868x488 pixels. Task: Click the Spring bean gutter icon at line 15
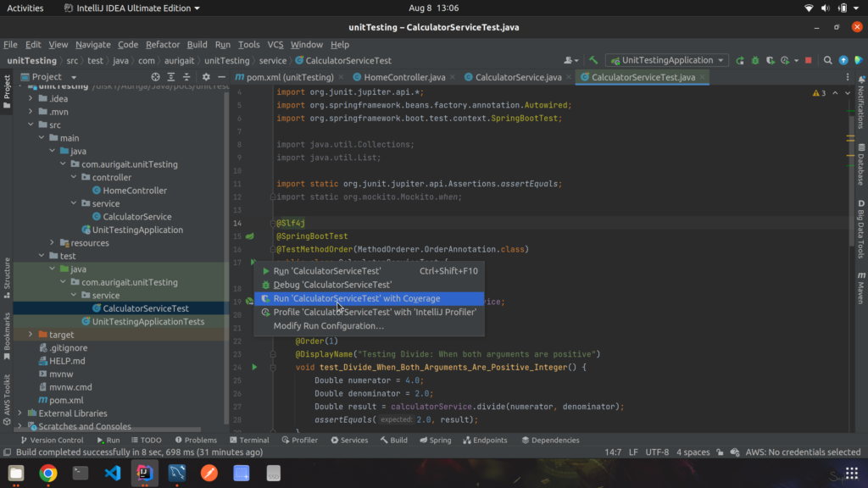[x=250, y=236]
